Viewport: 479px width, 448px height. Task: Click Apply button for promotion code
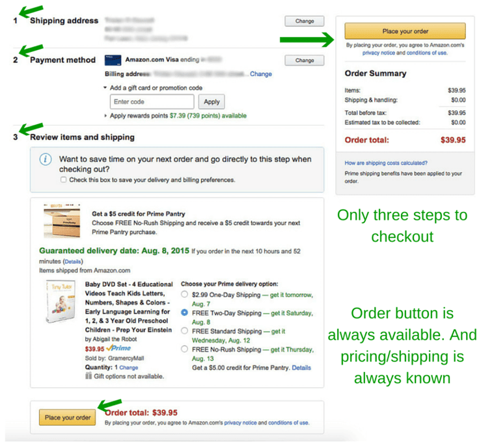click(x=212, y=101)
